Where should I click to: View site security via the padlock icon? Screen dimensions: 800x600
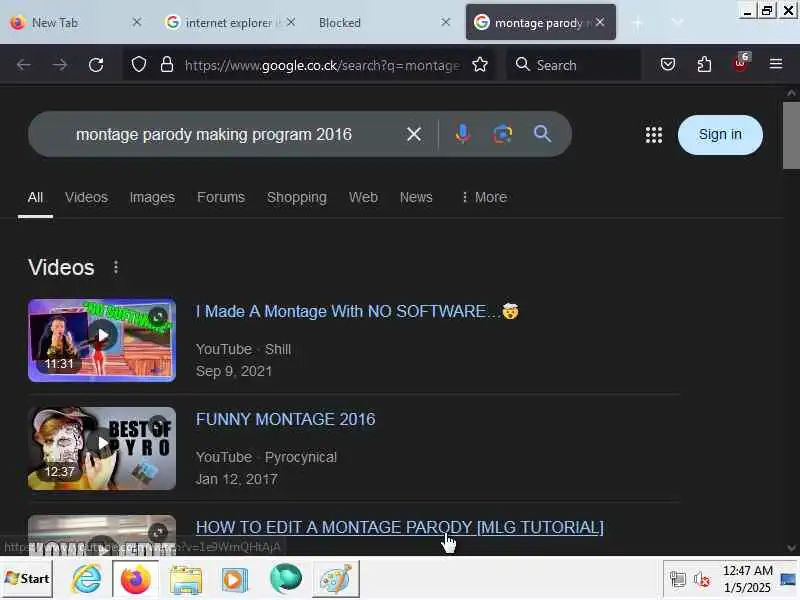[167, 65]
